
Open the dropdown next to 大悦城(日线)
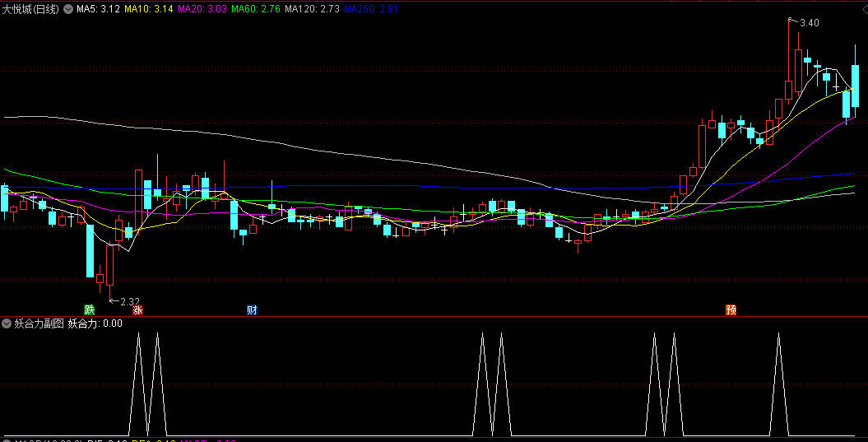click(68, 9)
